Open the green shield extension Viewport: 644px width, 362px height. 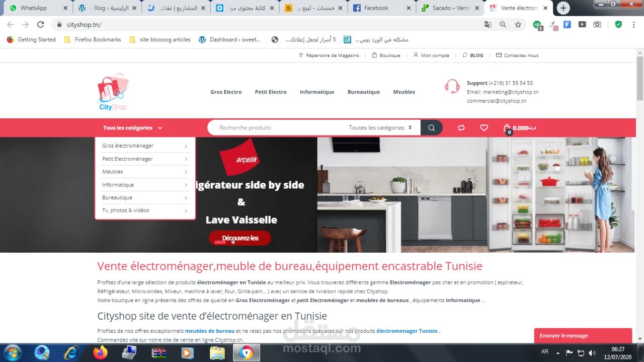[x=618, y=24]
